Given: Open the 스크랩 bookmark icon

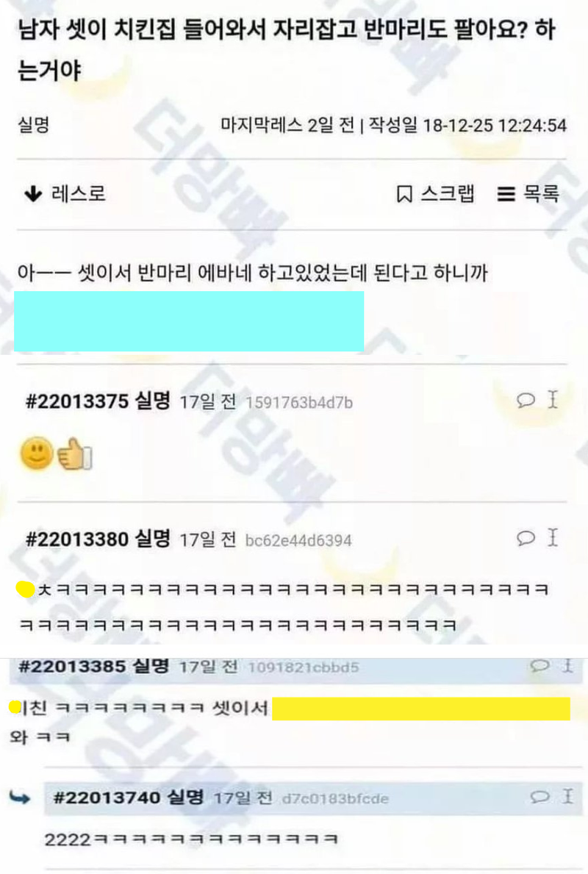Looking at the screenshot, I should tap(404, 194).
